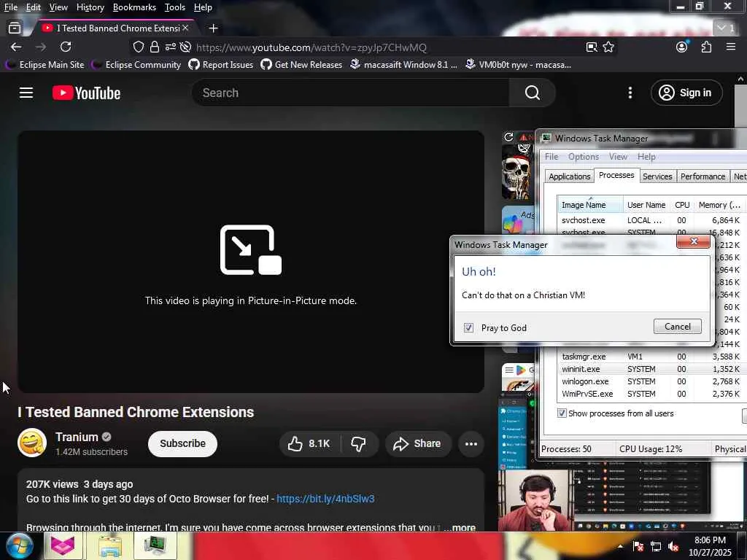Open the VM0b0t nyw bookmark
The height and width of the screenshot is (560, 747).
[x=519, y=64]
